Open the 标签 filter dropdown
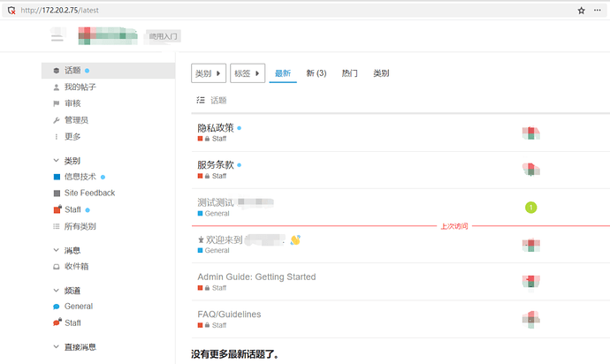Viewport: 610px width, 364px height. point(248,73)
